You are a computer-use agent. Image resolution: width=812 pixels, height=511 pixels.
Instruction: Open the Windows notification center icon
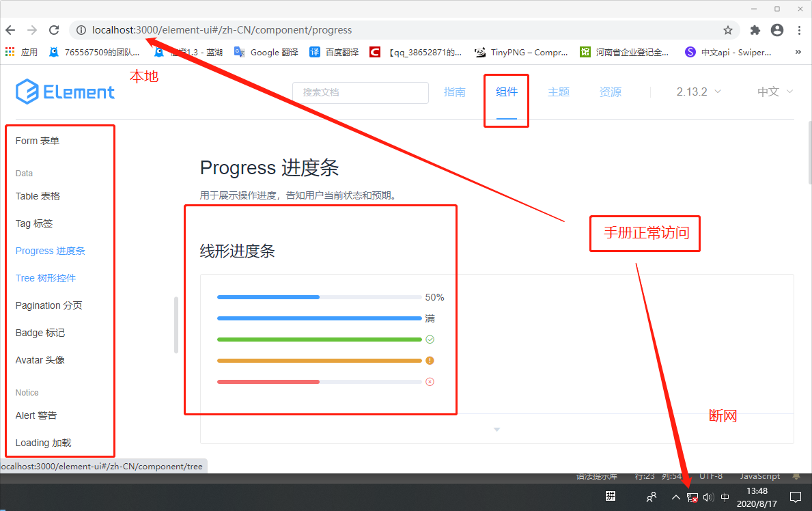(x=796, y=497)
